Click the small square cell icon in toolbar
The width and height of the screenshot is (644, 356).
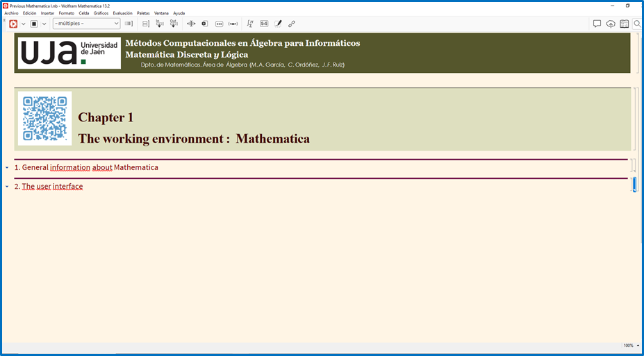coord(204,24)
